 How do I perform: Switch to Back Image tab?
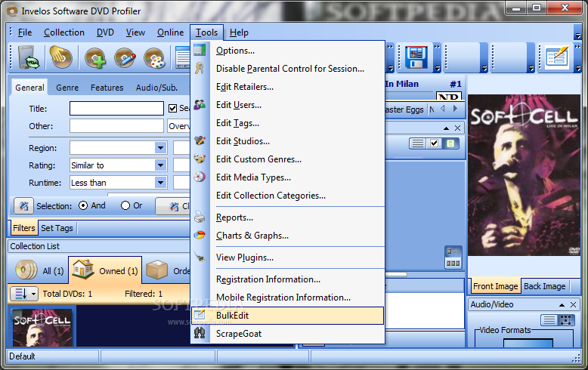(x=544, y=286)
